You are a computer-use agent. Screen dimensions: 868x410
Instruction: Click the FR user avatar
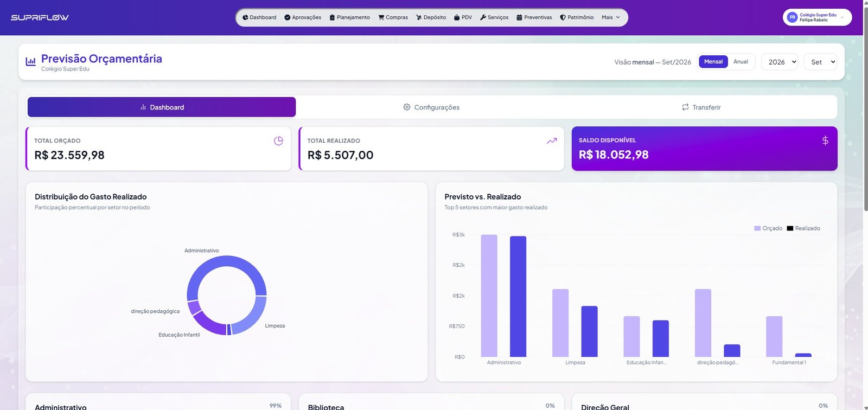(792, 17)
